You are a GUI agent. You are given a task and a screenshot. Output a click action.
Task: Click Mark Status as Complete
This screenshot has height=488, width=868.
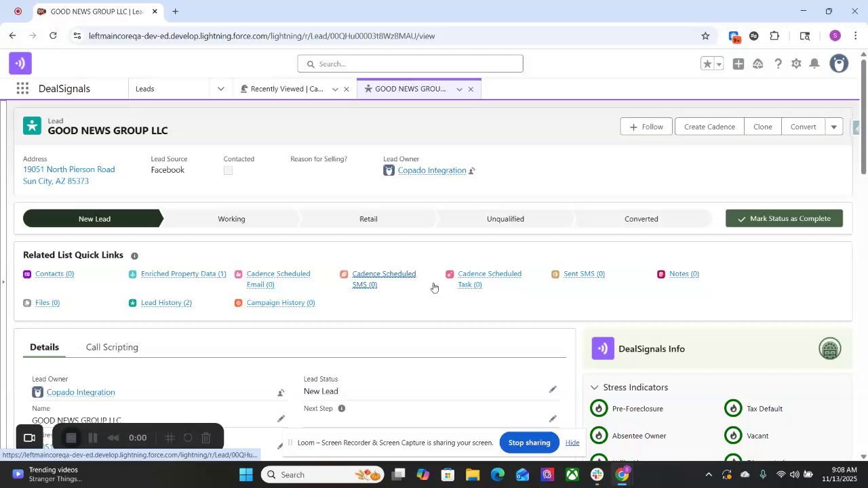click(x=784, y=218)
